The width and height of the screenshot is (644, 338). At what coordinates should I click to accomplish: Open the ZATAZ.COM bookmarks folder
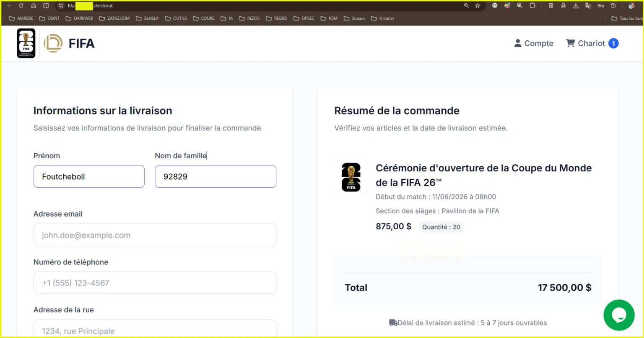114,18
